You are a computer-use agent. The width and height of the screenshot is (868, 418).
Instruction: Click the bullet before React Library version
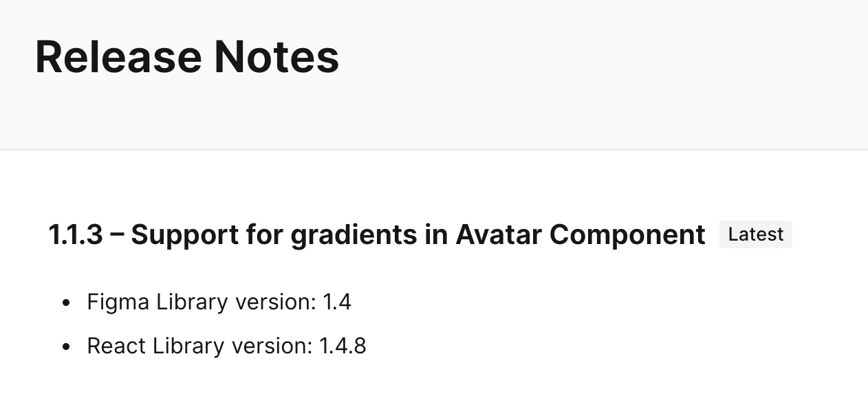[66, 346]
